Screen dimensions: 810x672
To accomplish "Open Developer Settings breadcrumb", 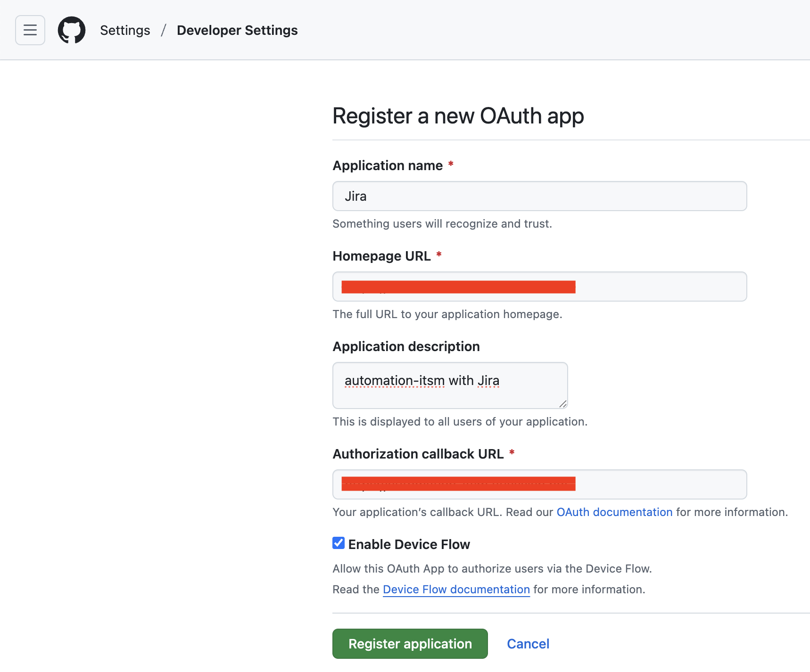I will click(x=237, y=30).
